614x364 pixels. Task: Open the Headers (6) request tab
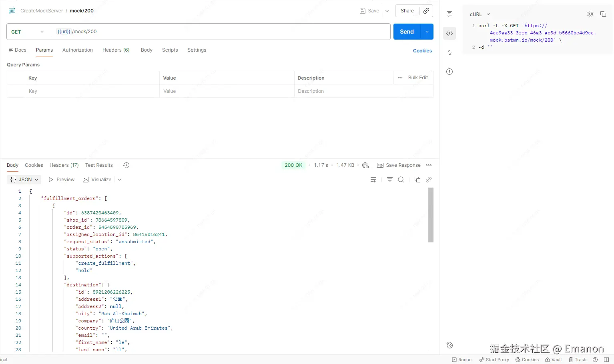click(116, 50)
